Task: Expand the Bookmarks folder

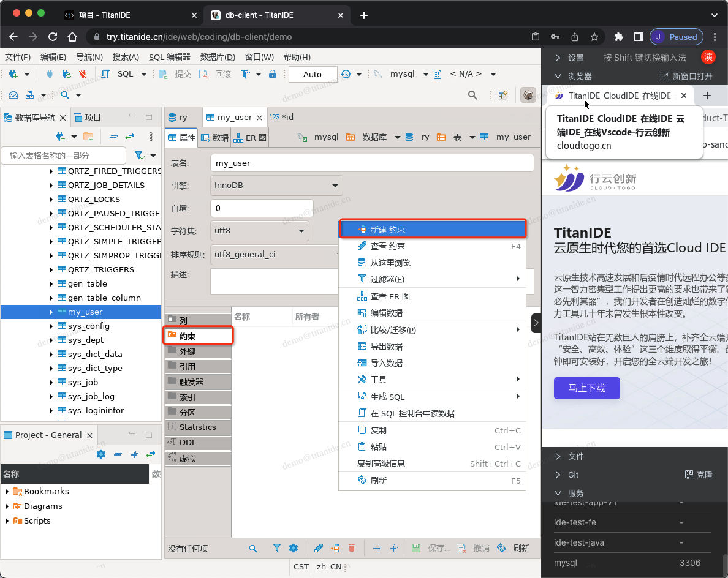Action: pyautogui.click(x=7, y=492)
